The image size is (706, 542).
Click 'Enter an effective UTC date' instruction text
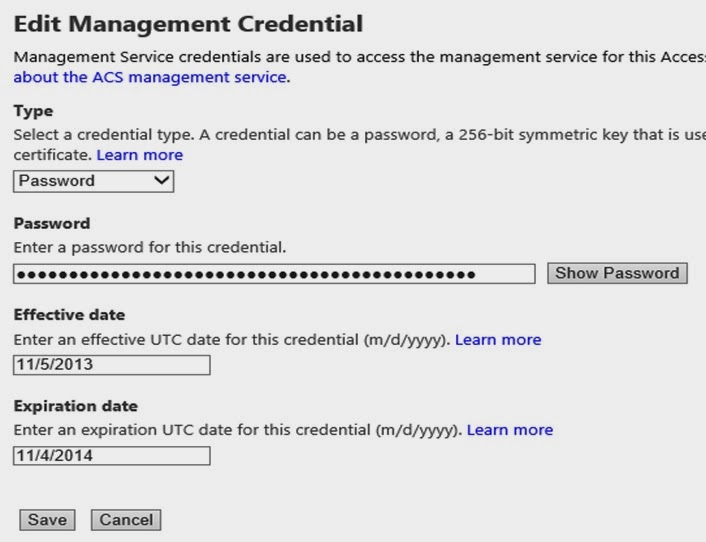pos(230,340)
